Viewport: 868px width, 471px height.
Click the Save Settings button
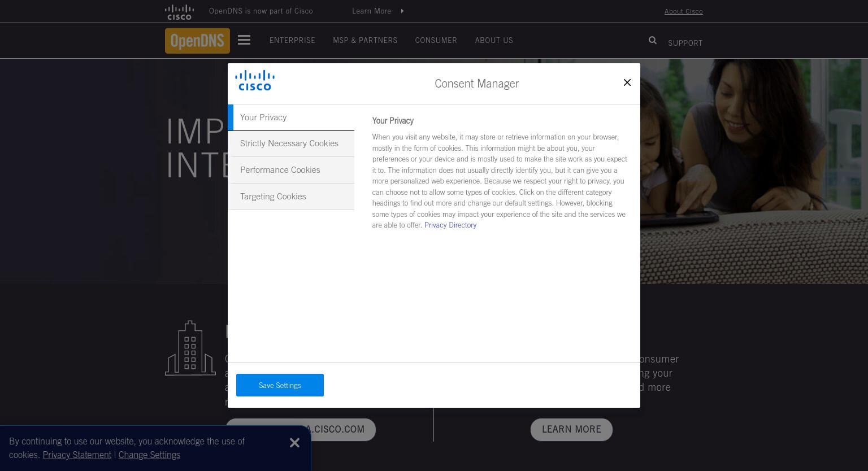pyautogui.click(x=280, y=385)
